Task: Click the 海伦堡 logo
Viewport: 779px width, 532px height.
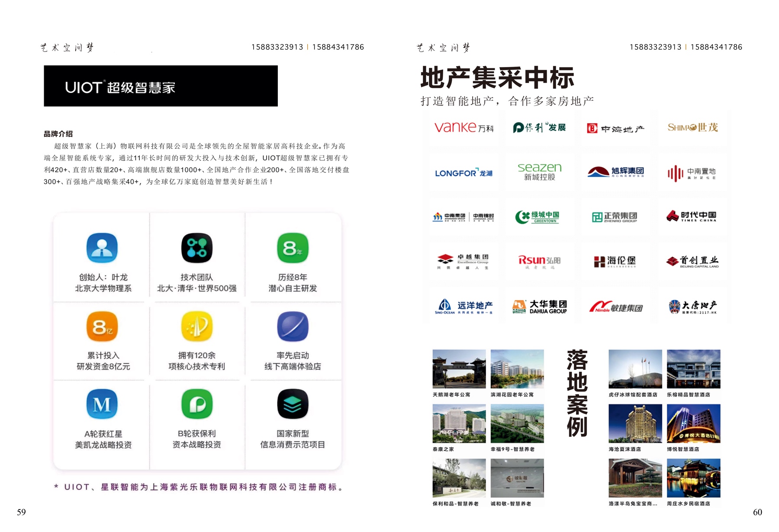Action: [615, 261]
